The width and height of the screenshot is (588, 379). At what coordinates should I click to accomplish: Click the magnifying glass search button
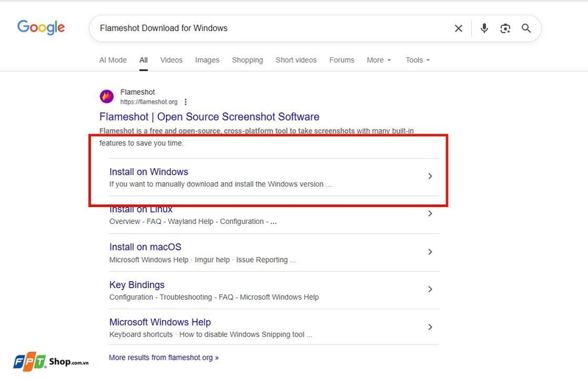[526, 28]
